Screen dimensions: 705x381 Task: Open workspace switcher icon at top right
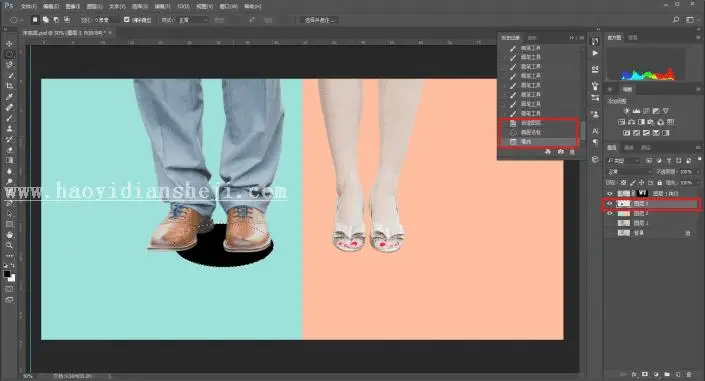(x=690, y=20)
